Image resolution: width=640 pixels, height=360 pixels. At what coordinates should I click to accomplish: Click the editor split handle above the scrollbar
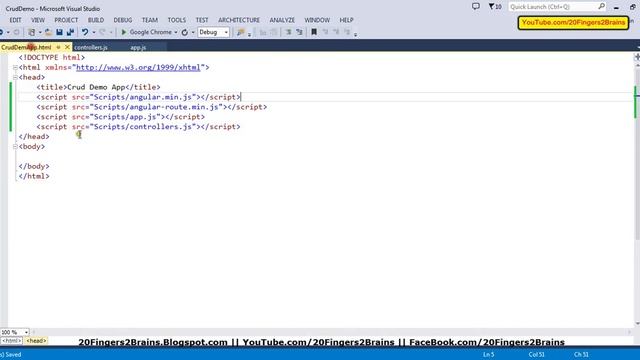pyautogui.click(x=637, y=57)
